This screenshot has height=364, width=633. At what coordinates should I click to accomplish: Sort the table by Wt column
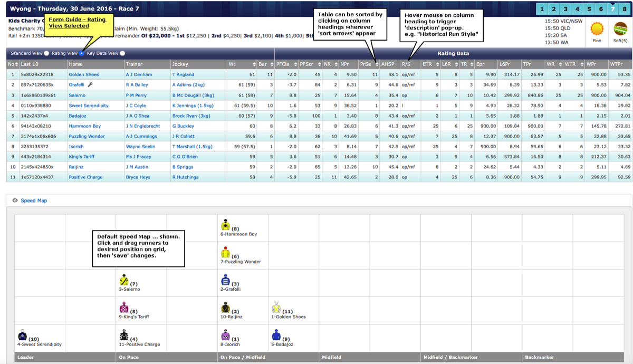(x=254, y=64)
